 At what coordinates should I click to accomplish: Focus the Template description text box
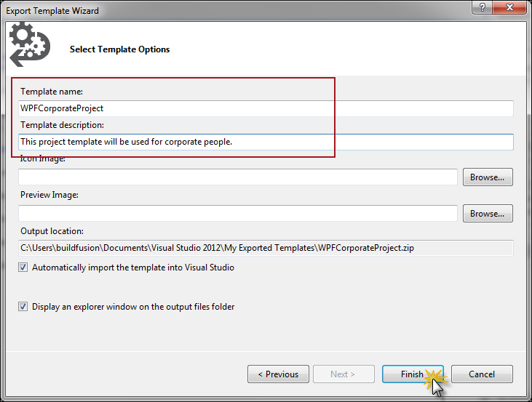(266, 142)
